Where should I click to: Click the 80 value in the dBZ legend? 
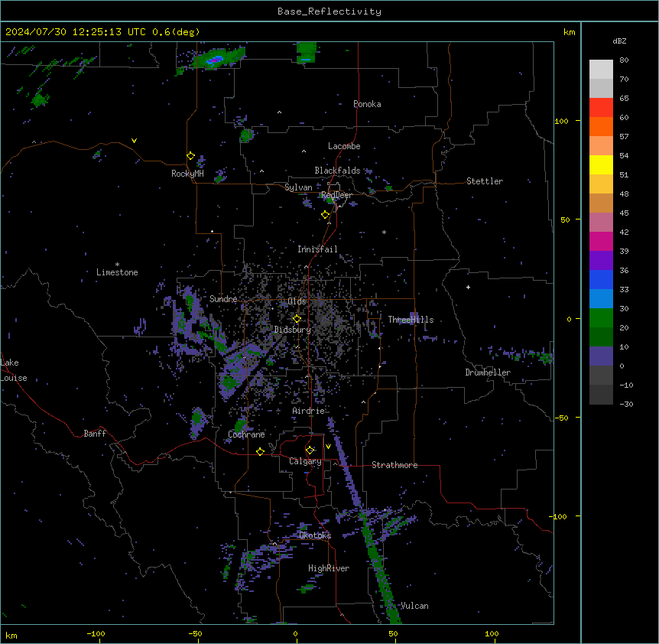pos(624,60)
